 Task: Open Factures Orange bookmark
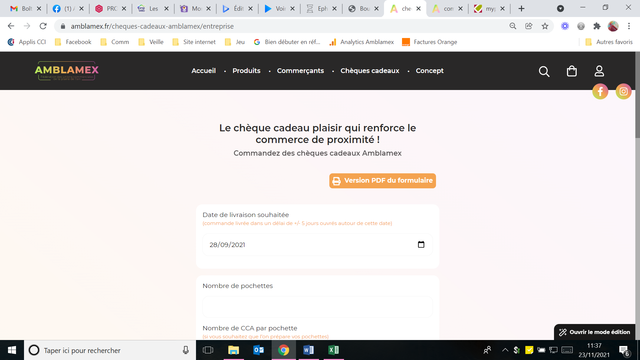point(429,42)
